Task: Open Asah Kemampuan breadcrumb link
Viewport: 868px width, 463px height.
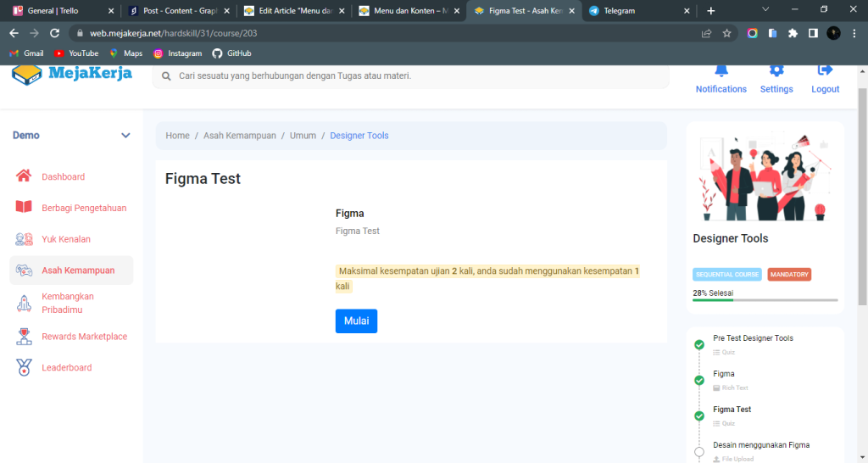Action: 239,136
